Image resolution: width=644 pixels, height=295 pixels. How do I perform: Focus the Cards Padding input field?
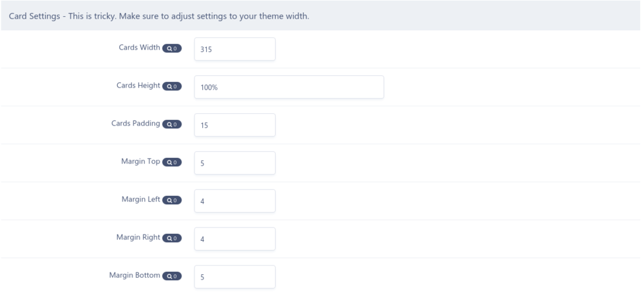coord(234,125)
